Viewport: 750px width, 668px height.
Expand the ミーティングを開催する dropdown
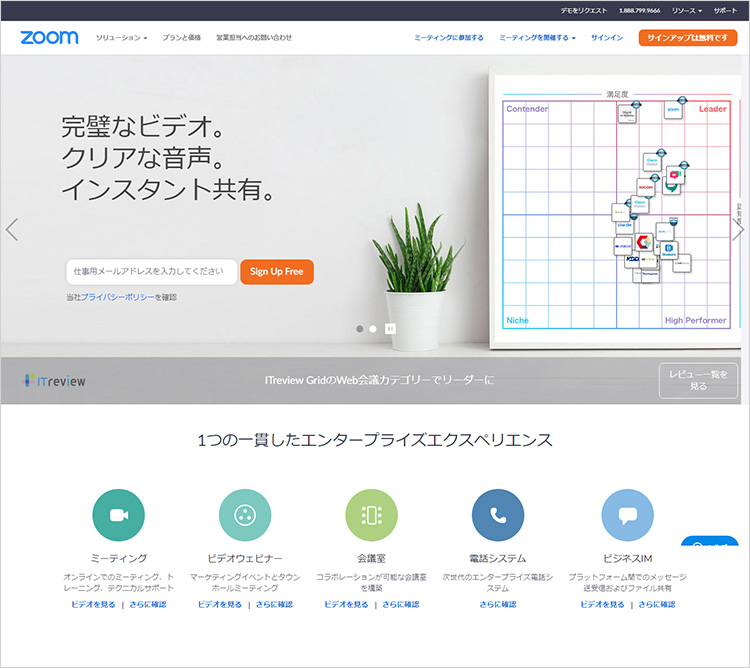pos(537,37)
